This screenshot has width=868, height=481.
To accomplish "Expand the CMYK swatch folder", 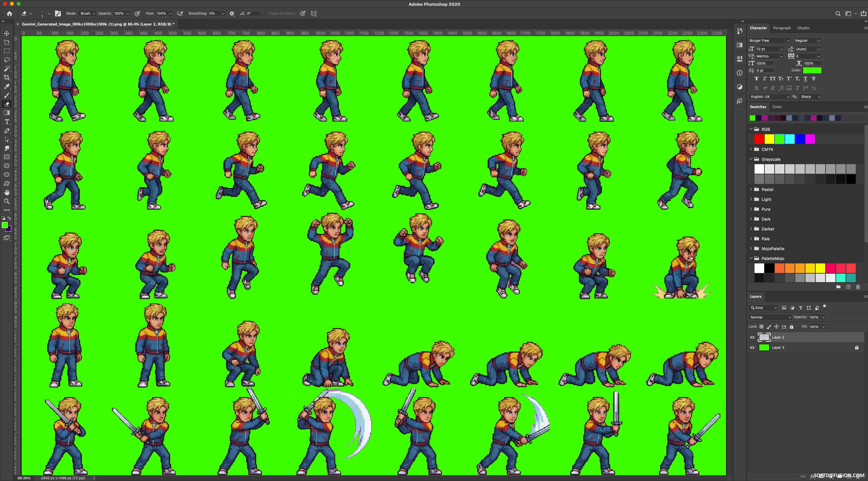I will click(751, 149).
